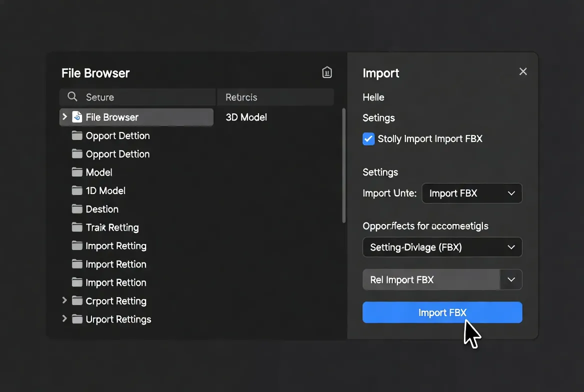Close the Import panel
Viewport: 584px width, 392px height.
tap(523, 71)
